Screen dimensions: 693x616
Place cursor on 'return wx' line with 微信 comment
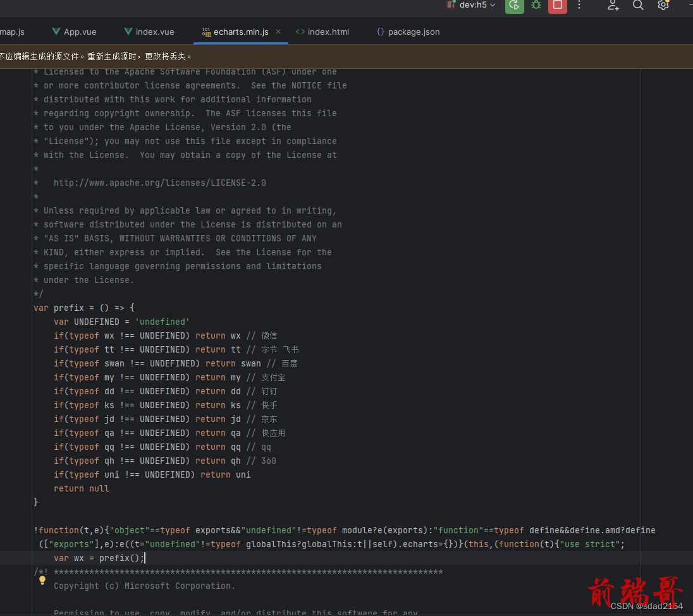pos(165,335)
